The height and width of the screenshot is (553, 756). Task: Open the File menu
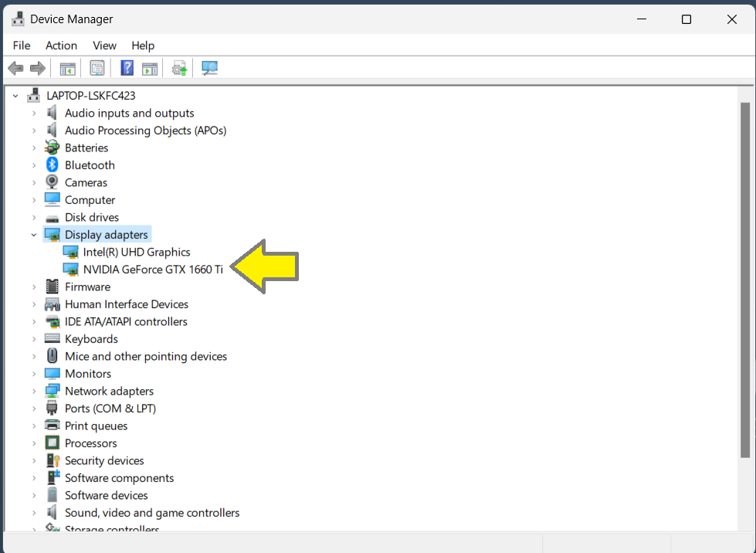21,46
